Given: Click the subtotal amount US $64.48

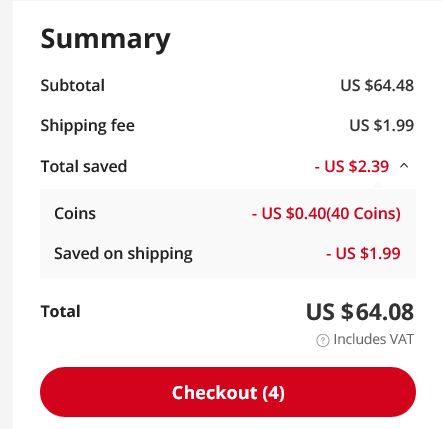Looking at the screenshot, I should click(x=377, y=85).
